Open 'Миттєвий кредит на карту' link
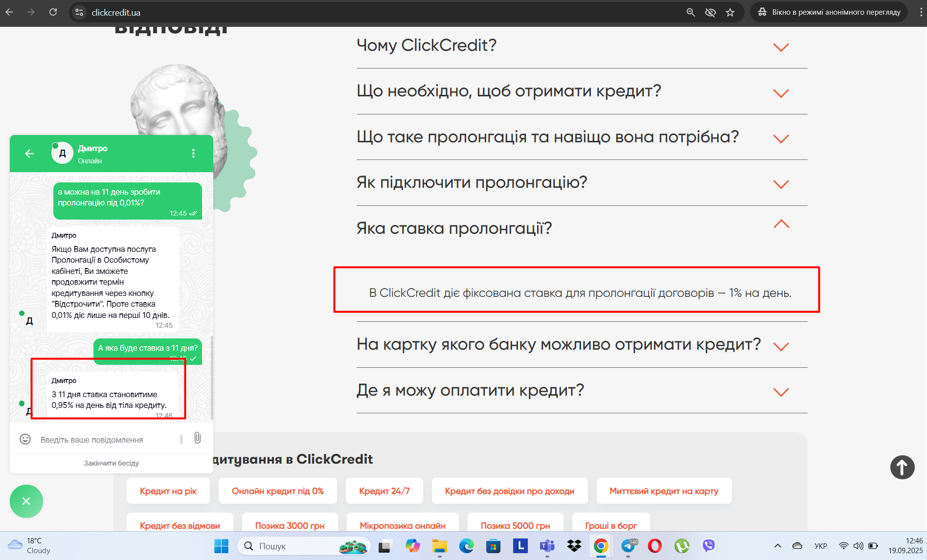This screenshot has width=927, height=560. tap(664, 491)
